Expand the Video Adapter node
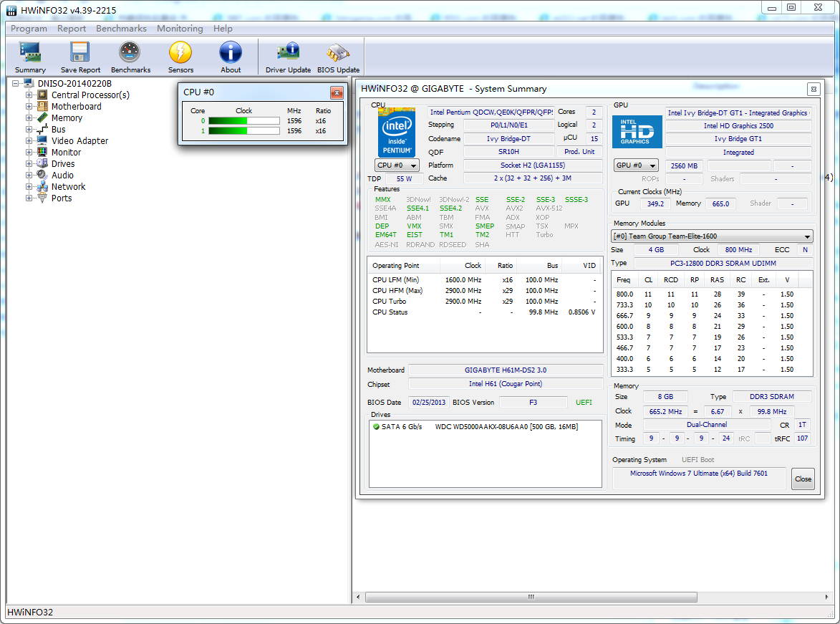Image resolution: width=840 pixels, height=624 pixels. click(29, 140)
